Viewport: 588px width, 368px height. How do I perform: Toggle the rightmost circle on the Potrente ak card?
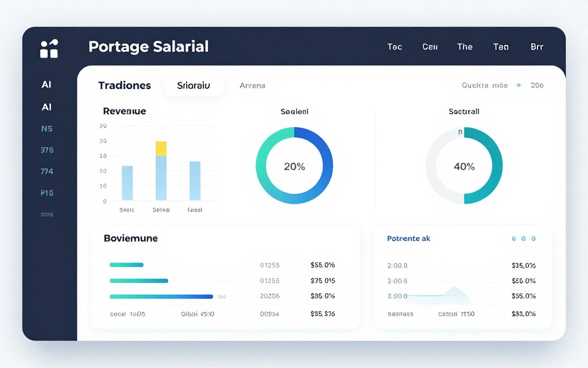point(533,239)
